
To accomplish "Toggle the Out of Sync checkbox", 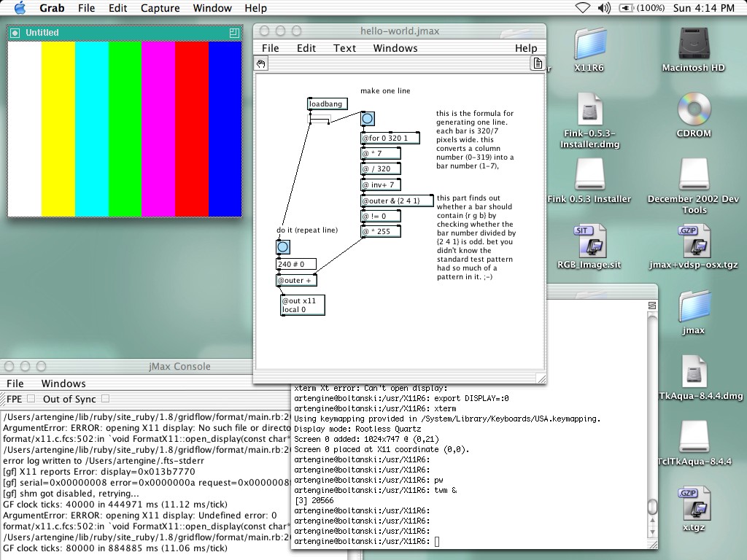I will pos(105,399).
